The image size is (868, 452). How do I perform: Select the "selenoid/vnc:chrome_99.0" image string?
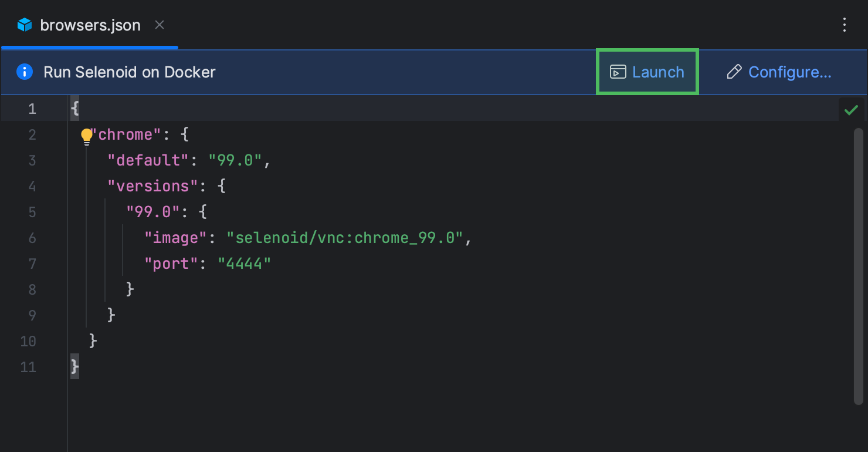point(348,237)
